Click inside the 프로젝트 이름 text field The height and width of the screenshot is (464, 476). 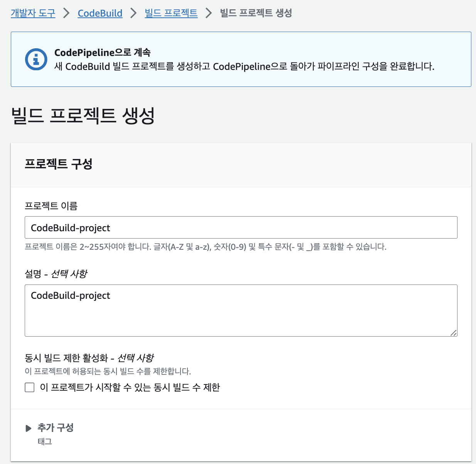tap(241, 227)
